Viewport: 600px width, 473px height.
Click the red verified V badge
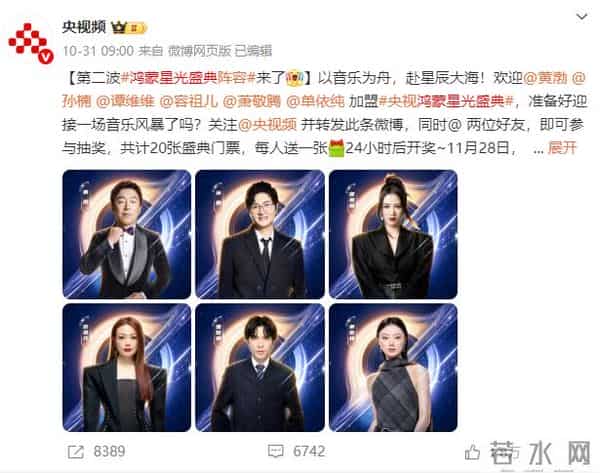(x=46, y=57)
